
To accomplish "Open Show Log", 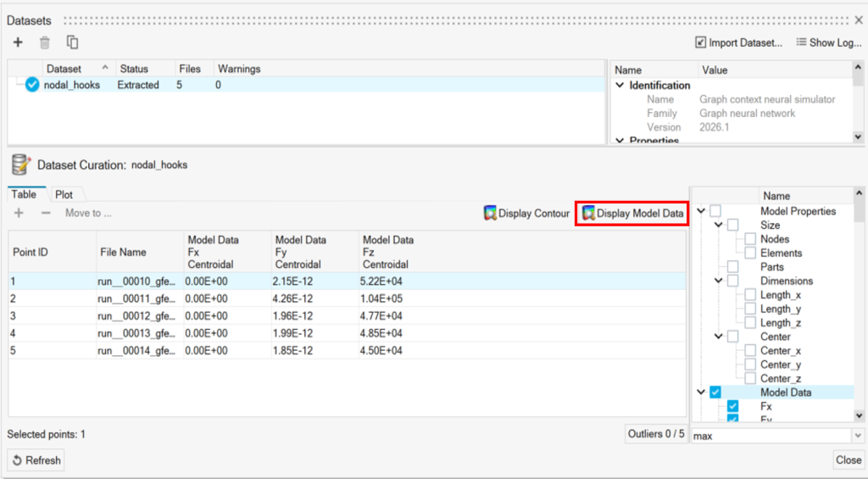I will (829, 42).
